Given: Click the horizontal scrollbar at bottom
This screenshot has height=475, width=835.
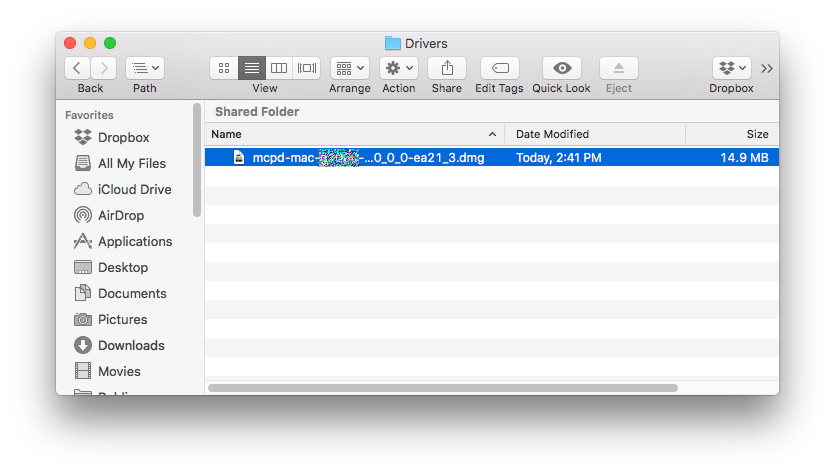Looking at the screenshot, I should pos(443,388).
